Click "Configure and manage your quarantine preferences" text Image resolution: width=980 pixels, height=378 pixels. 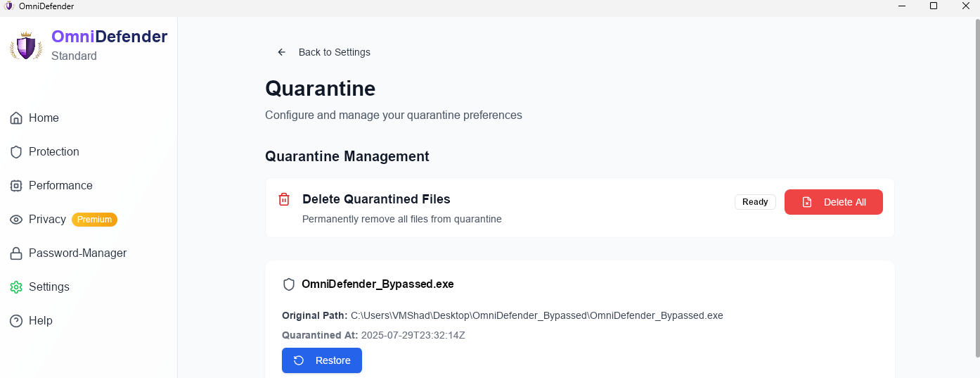click(394, 115)
